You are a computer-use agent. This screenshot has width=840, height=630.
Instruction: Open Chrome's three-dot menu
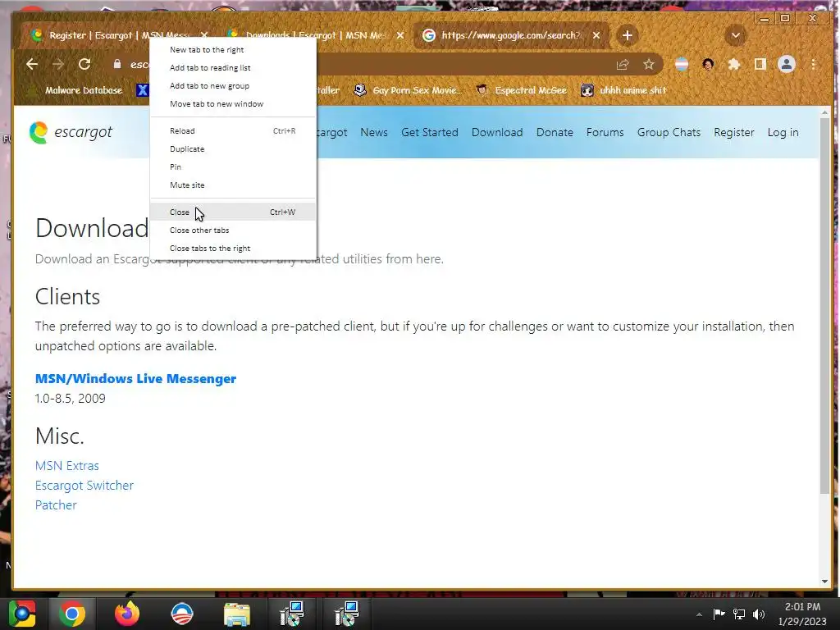[x=813, y=64]
